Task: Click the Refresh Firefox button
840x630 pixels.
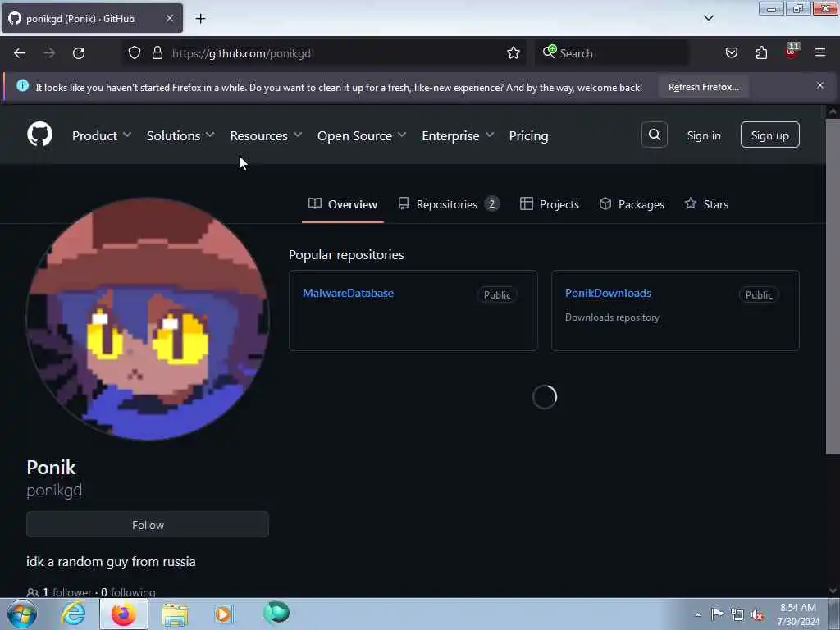Action: click(703, 87)
